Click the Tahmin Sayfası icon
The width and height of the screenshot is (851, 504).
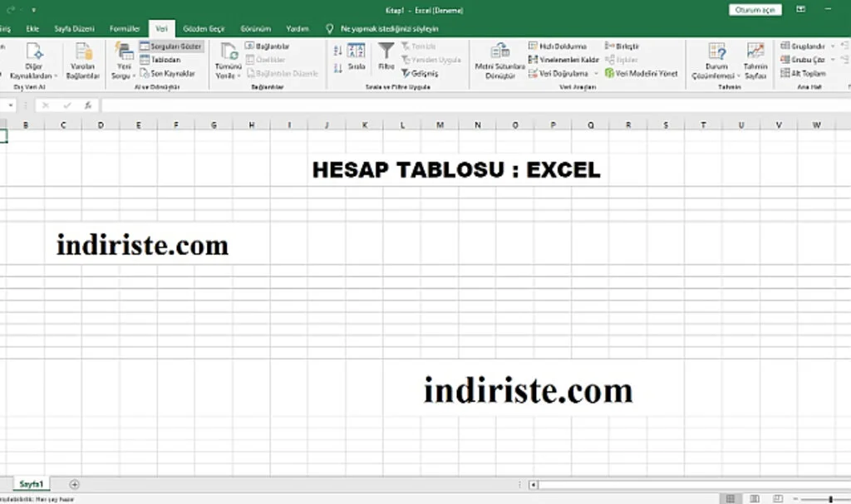pyautogui.click(x=755, y=51)
